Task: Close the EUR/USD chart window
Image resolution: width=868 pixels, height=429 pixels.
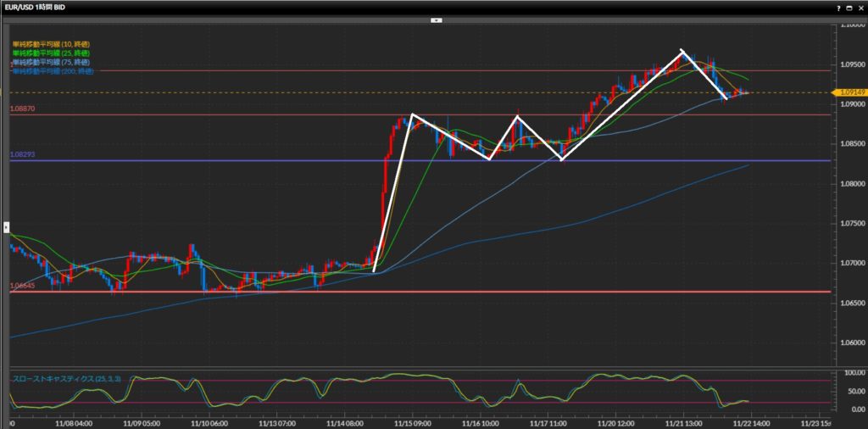Action: (860, 7)
